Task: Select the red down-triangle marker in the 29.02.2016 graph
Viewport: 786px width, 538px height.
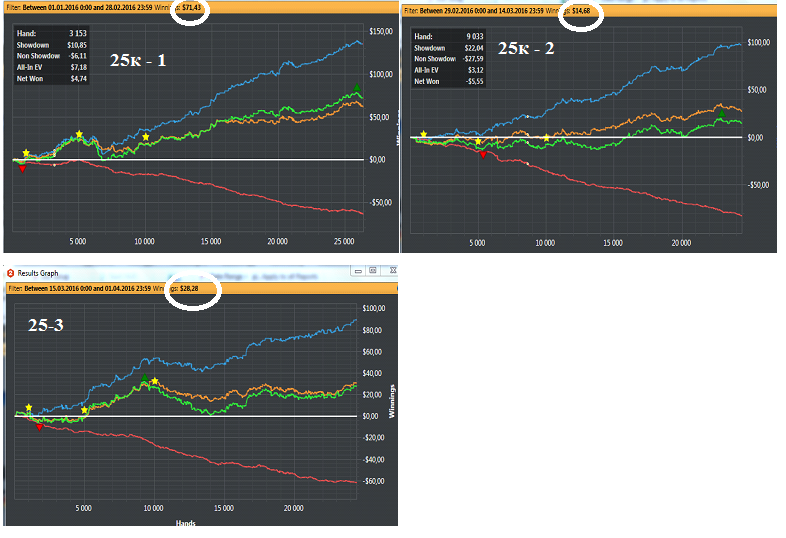Action: click(x=483, y=155)
